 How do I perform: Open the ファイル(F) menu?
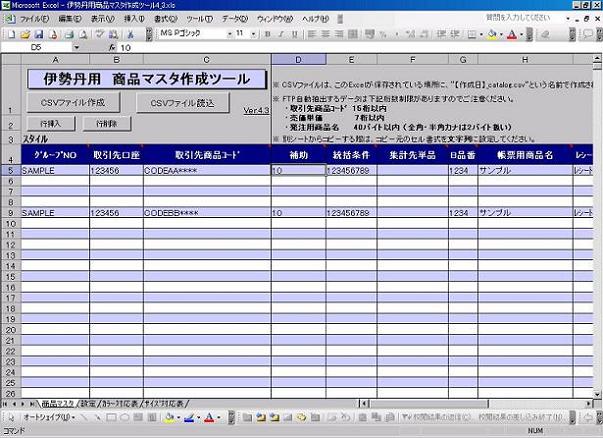[35, 19]
